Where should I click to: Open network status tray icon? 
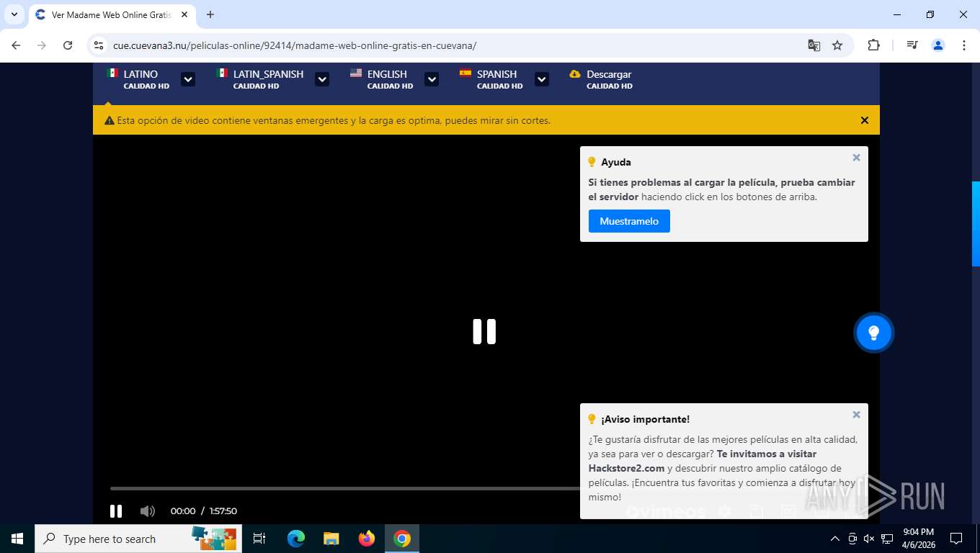tap(887, 539)
